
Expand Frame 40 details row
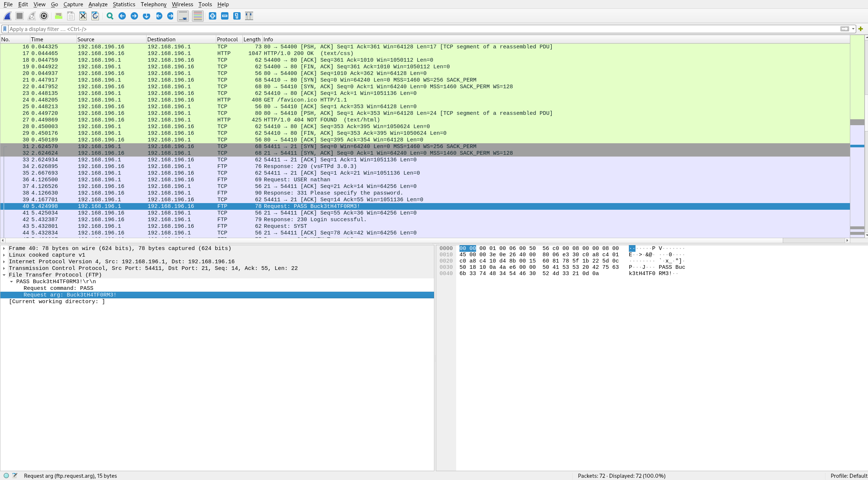(x=4, y=248)
